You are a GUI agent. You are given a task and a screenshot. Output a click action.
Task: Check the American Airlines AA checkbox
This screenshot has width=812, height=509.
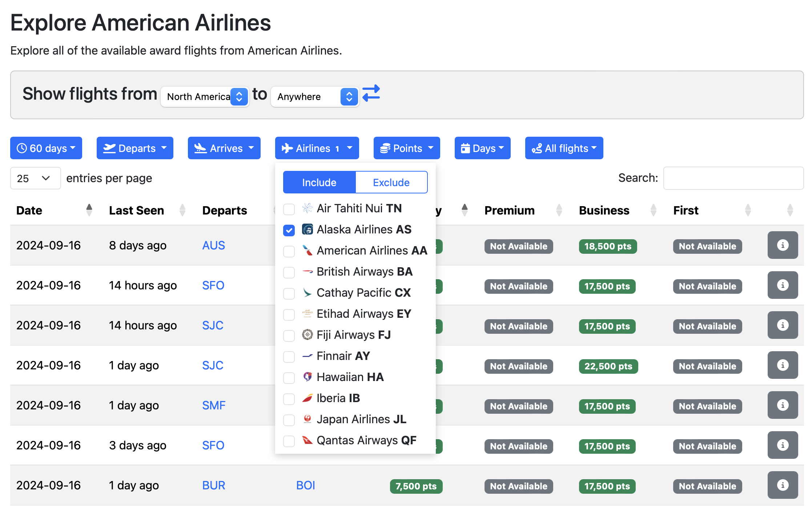coord(289,251)
